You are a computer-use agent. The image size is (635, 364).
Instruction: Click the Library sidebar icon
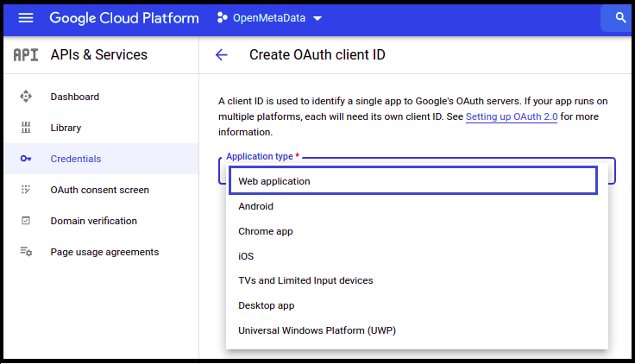click(26, 128)
